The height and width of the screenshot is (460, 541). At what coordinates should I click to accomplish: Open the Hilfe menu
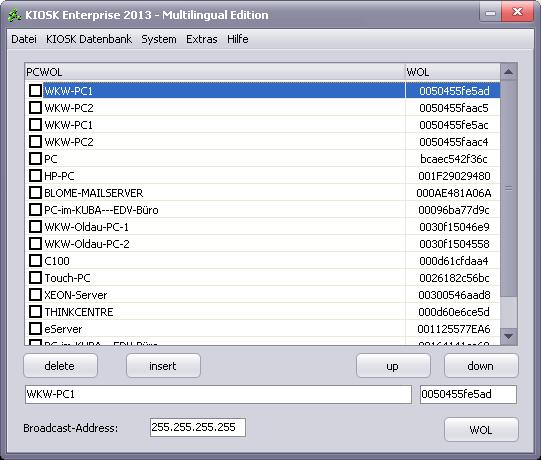[238, 39]
